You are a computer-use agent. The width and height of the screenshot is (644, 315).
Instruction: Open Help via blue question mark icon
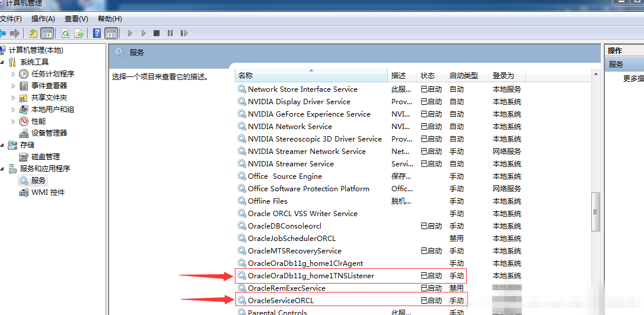97,34
